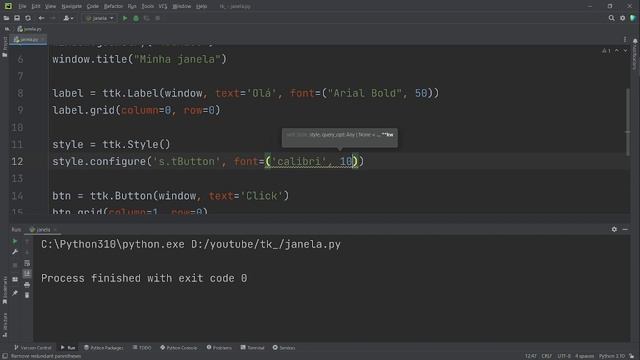Viewport: 640px width, 360px height.
Task: Click the shield icon at top right
Action: (x=633, y=18)
